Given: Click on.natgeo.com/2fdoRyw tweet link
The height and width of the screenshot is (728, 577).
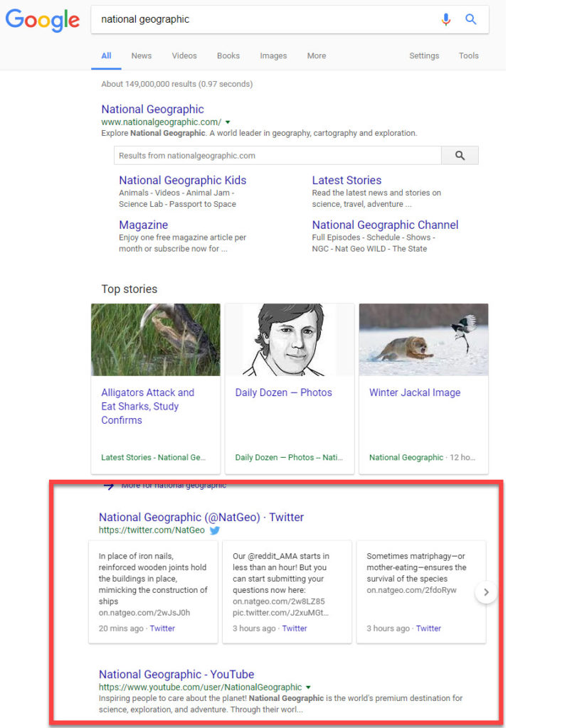Looking at the screenshot, I should click(411, 590).
